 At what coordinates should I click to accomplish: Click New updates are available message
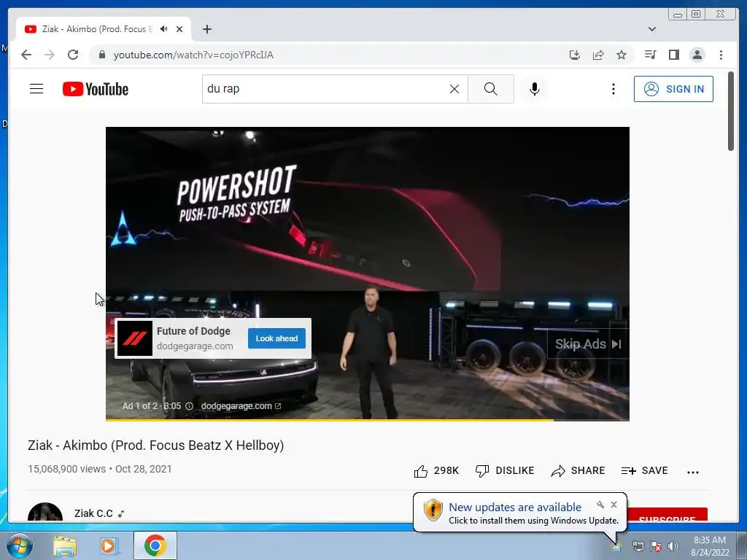point(515,507)
